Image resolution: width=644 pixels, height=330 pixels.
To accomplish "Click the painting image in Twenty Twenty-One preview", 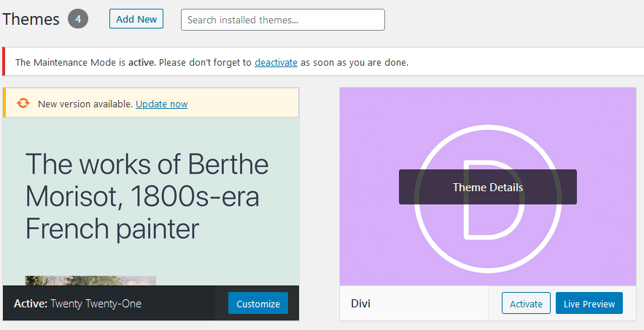I will coord(90,280).
